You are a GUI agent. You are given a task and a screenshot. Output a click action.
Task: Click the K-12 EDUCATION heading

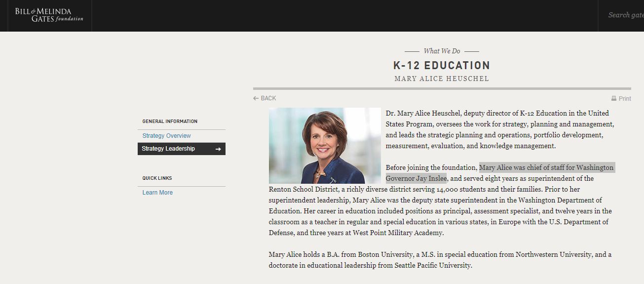pos(442,65)
